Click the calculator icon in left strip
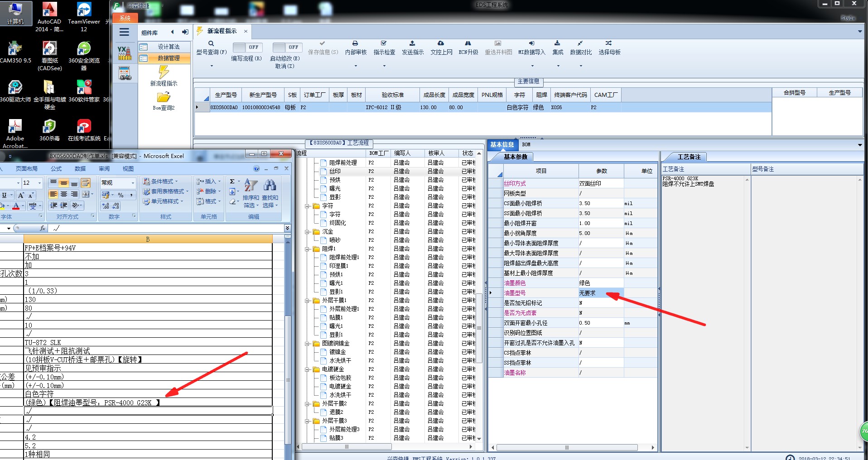The image size is (868, 460). [x=125, y=73]
